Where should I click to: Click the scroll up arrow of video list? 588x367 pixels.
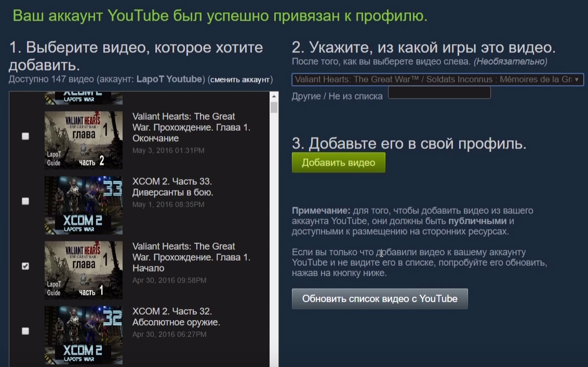(274, 97)
